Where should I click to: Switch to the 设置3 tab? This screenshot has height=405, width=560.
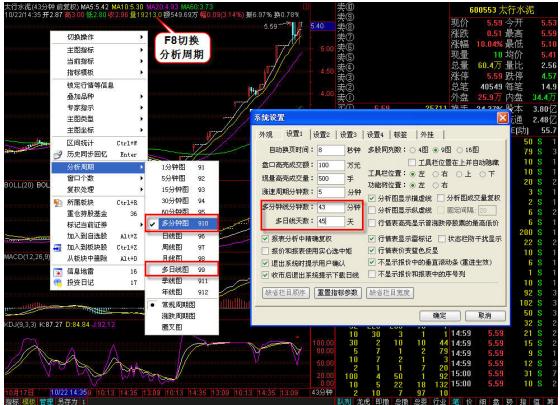[348, 135]
